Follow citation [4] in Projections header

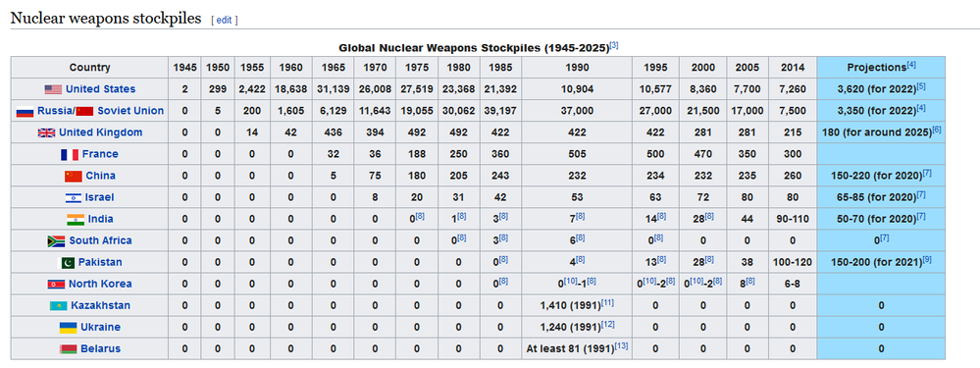(x=911, y=65)
